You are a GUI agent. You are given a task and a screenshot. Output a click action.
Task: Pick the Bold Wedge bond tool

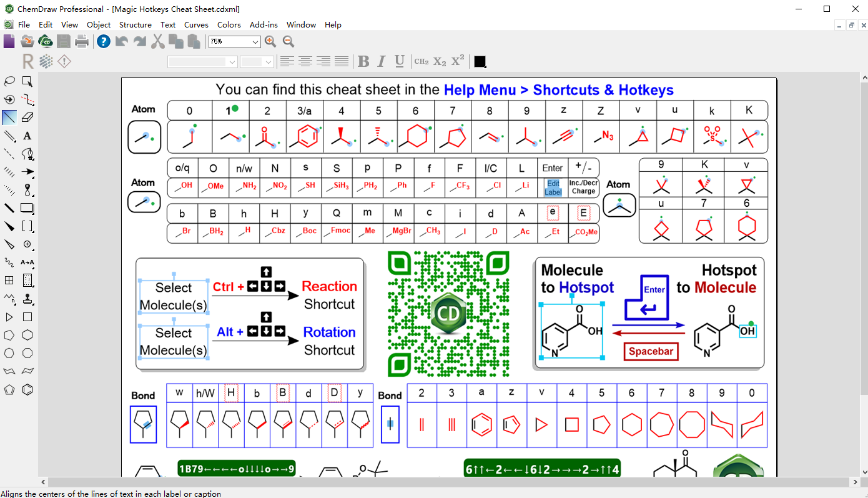click(9, 226)
